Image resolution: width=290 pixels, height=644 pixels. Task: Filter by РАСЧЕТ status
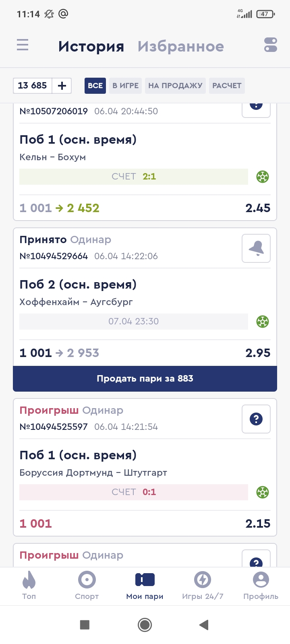(x=227, y=86)
